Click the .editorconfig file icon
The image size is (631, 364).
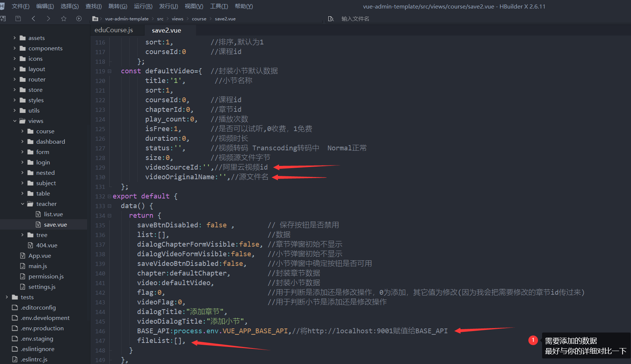(15, 307)
